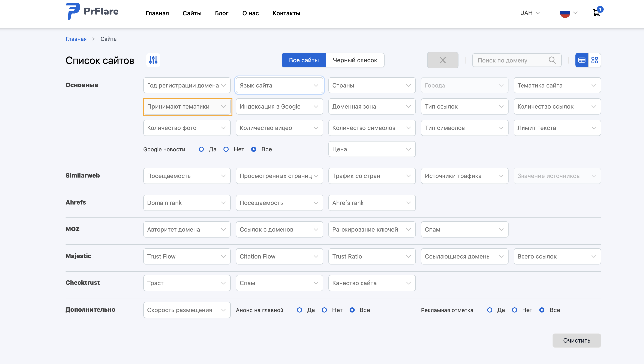Screen dimensions: 644x364
Task: Open Тип символов dropdown
Action: tap(464, 128)
